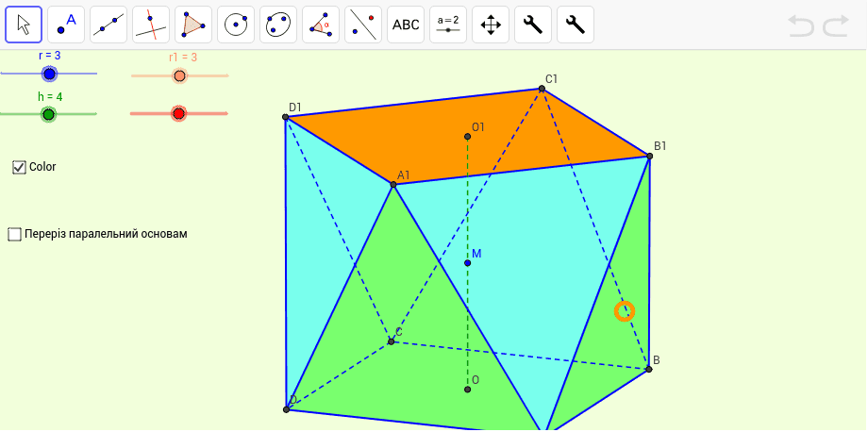Select the Line through two points tool
This screenshot has height=432, width=868.
tap(108, 25)
